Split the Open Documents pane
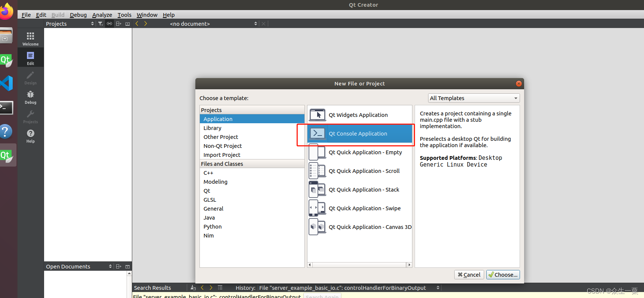Screen dimensions: 644x298 pyautogui.click(x=119, y=266)
